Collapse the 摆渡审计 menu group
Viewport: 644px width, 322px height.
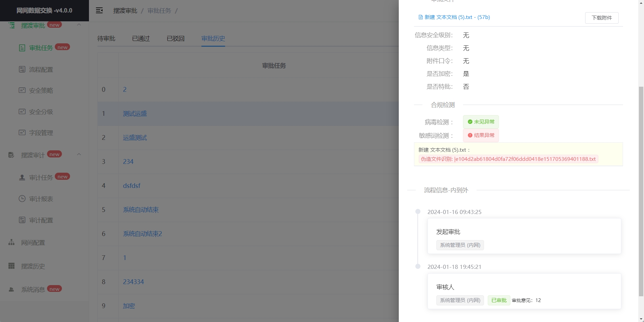click(x=79, y=155)
